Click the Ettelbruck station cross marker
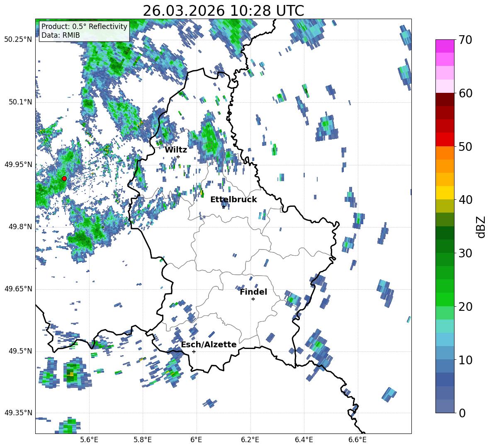This screenshot has width=491, height=448. pos(224,206)
